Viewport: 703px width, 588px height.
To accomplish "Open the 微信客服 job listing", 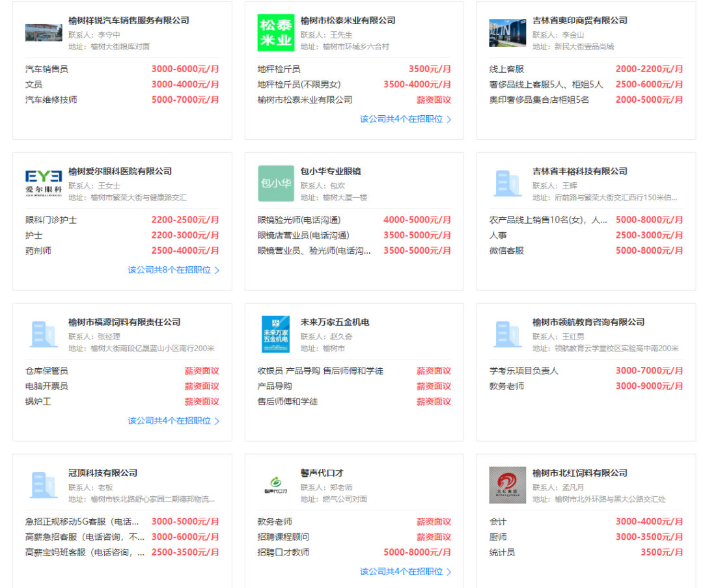I will [x=506, y=250].
